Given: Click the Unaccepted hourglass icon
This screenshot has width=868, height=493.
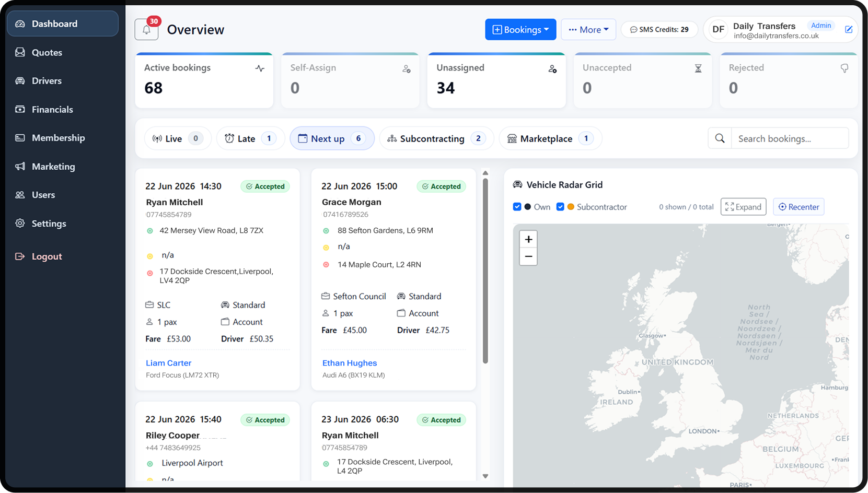Looking at the screenshot, I should click(698, 68).
